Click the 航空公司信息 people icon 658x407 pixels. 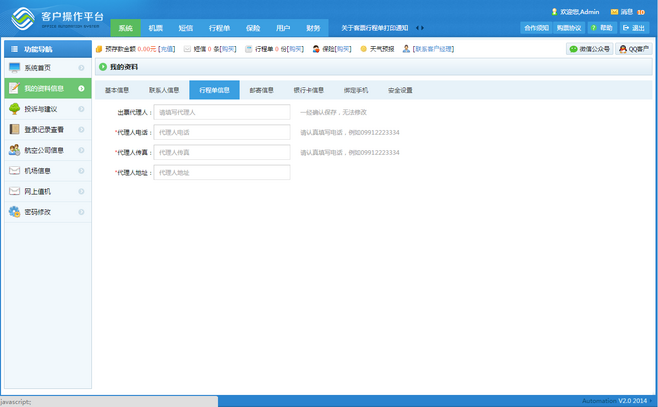tap(14, 150)
